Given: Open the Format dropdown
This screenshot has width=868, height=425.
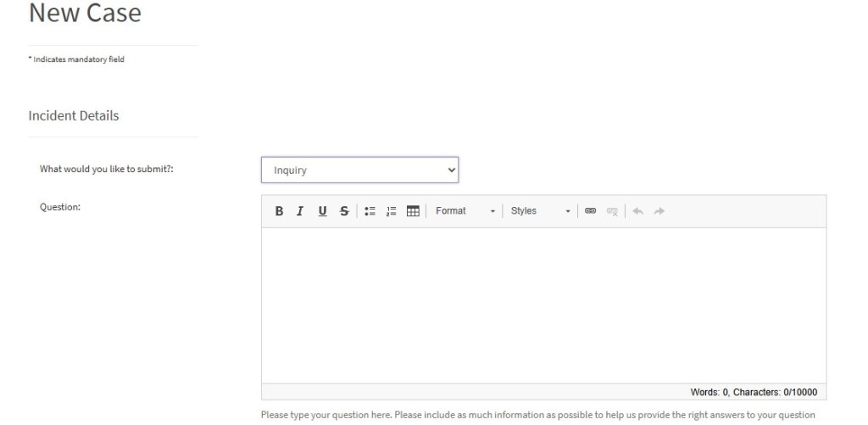Looking at the screenshot, I should pyautogui.click(x=465, y=211).
